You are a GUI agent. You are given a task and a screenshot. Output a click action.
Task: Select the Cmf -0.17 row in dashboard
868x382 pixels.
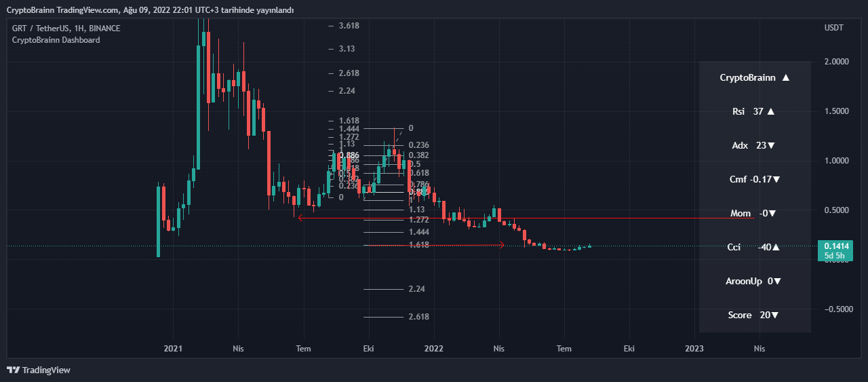[753, 180]
